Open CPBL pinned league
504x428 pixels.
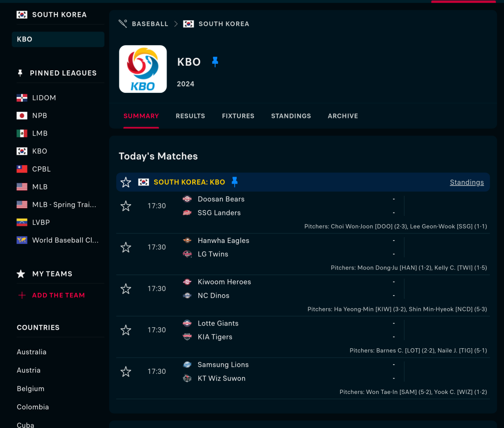pyautogui.click(x=42, y=169)
